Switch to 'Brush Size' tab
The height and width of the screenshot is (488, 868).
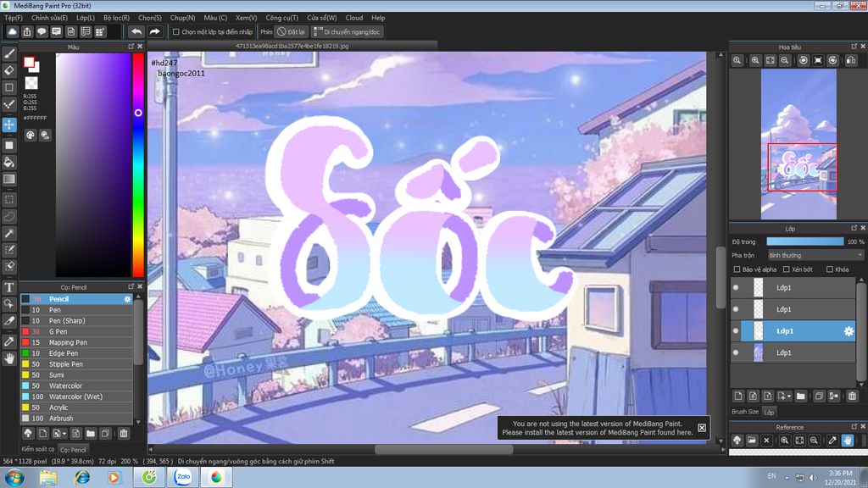[745, 412]
